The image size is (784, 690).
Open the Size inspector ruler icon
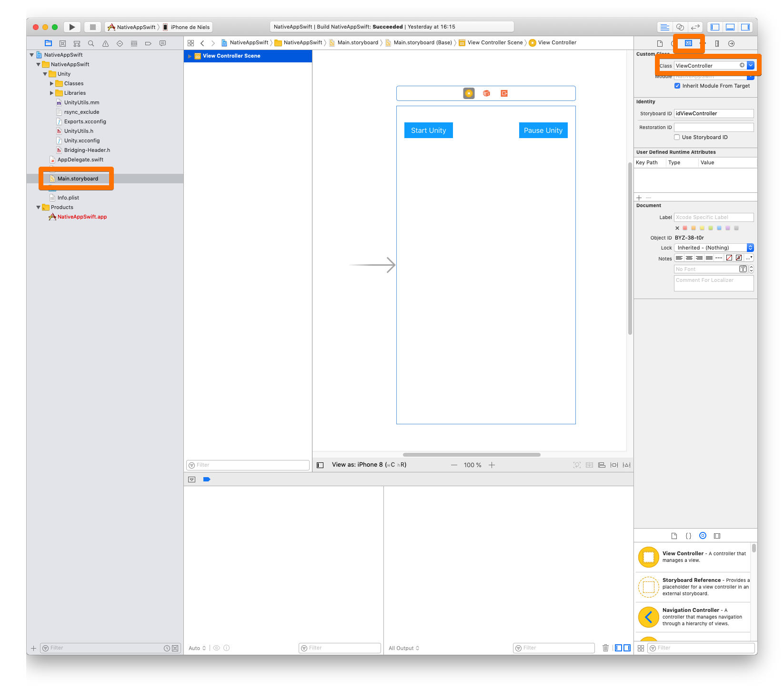coord(717,43)
